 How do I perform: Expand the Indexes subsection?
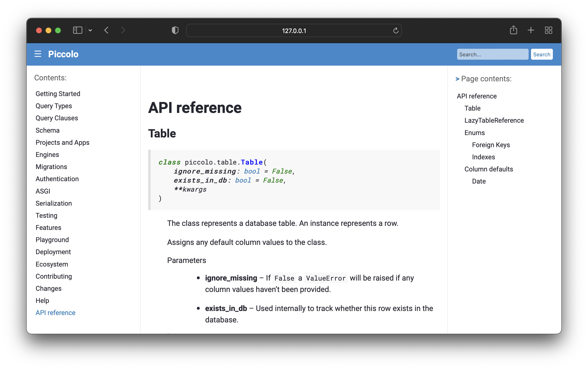click(x=484, y=157)
